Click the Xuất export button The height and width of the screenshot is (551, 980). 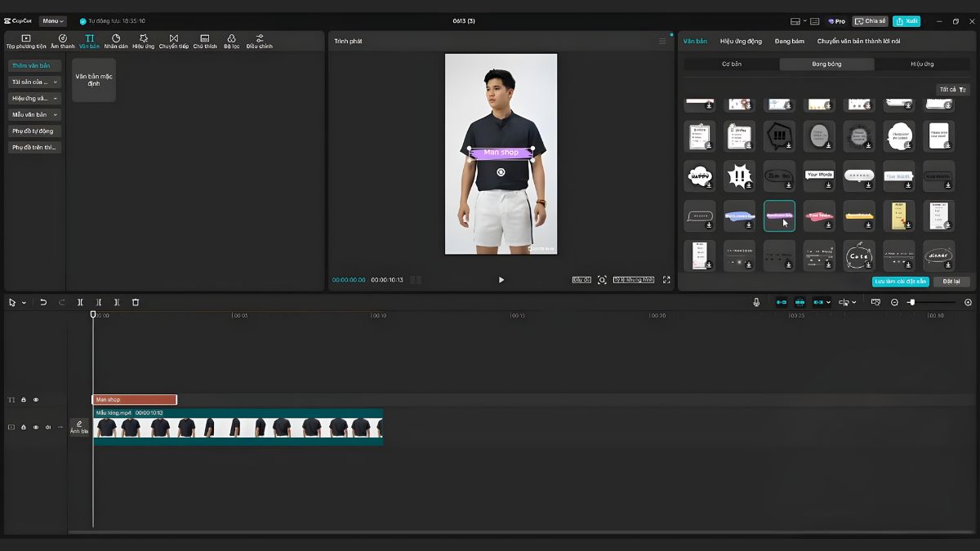[x=906, y=21]
